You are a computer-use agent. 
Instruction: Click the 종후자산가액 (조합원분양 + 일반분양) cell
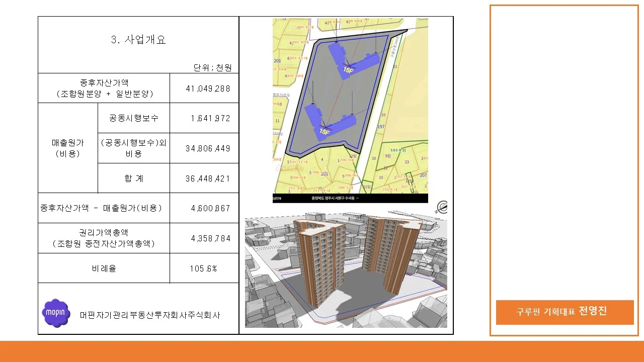tap(104, 88)
